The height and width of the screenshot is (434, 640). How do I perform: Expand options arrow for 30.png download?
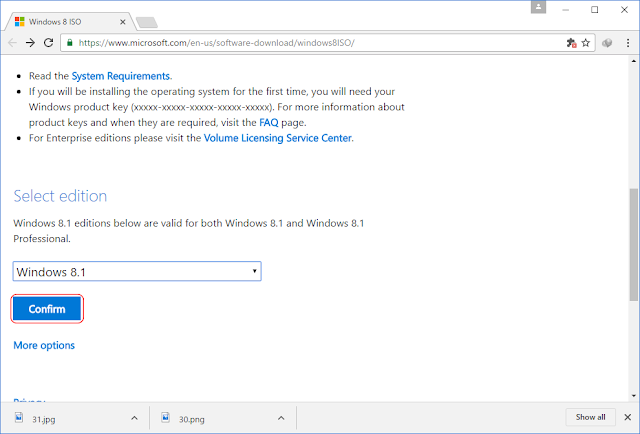click(x=281, y=418)
